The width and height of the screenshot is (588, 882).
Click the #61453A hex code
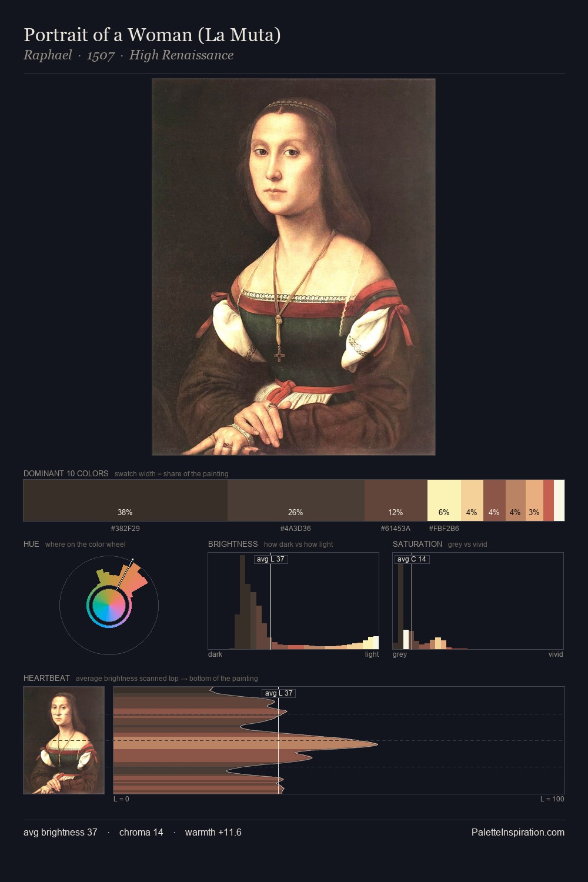(396, 529)
